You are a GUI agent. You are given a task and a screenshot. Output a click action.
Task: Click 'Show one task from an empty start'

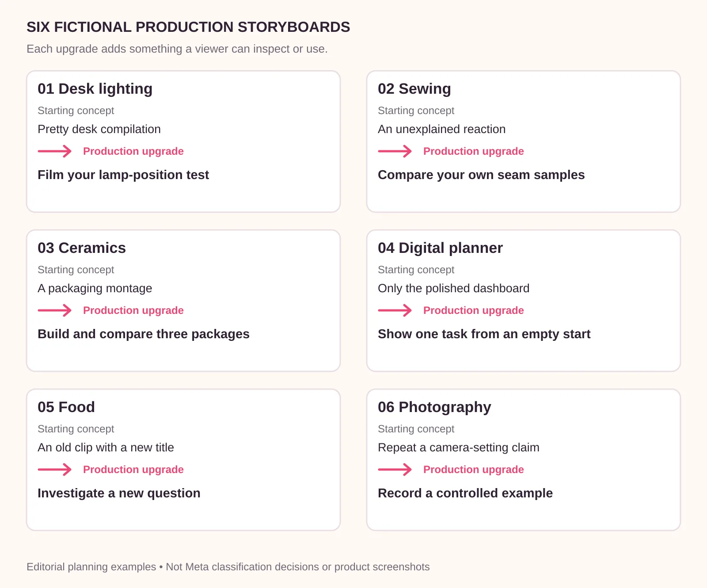484,334
